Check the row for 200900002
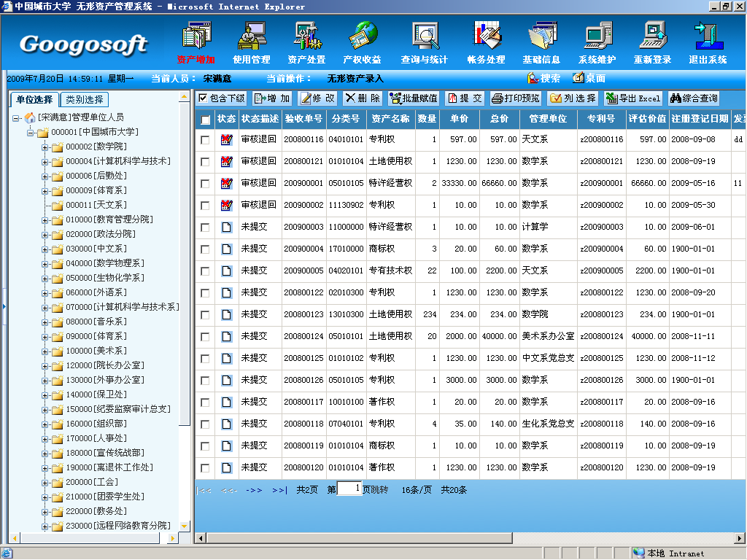This screenshot has width=747, height=560. tap(205, 205)
